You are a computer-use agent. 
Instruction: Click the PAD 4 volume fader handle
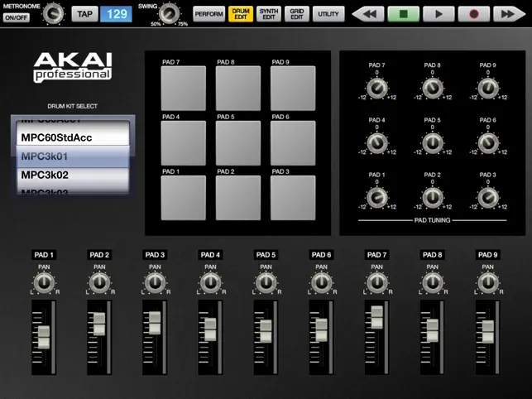click(x=210, y=329)
